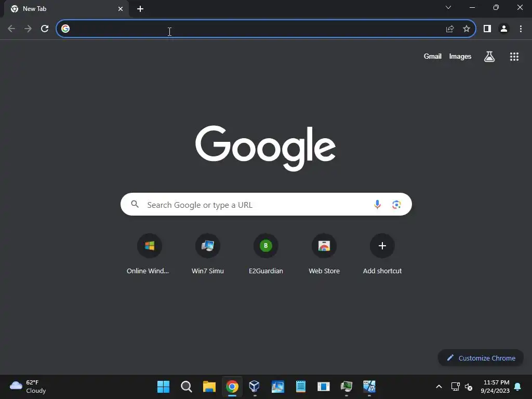Show hidden system tray icons
The width and height of the screenshot is (532, 399).
tap(438, 387)
